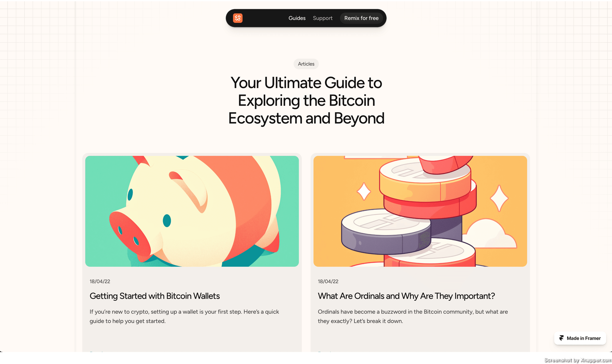The image size is (612, 364).
Task: Click the Bitcoin Wallets article description
Action: click(184, 316)
